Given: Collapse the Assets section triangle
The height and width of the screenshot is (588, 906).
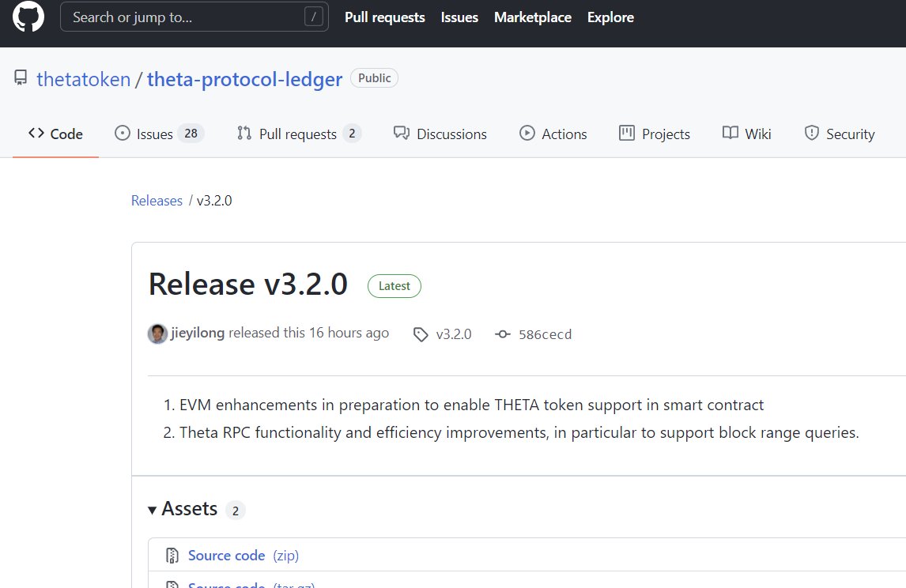Looking at the screenshot, I should 152,510.
